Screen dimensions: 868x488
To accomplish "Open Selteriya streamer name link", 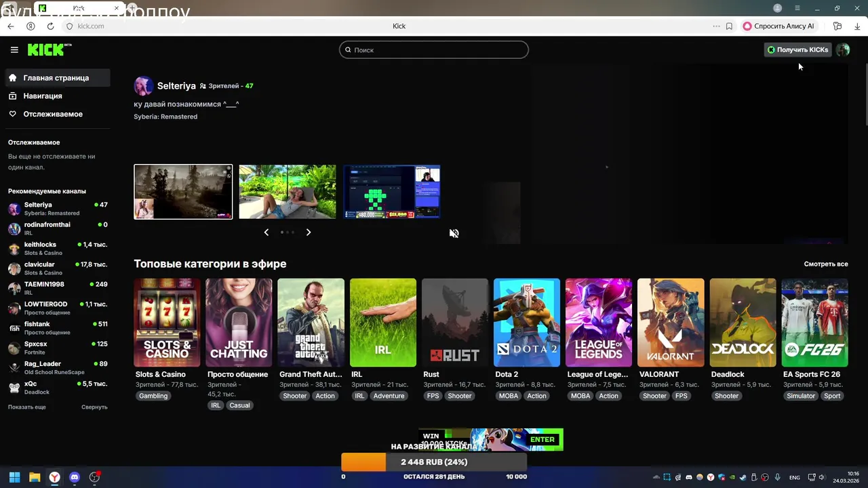I will pyautogui.click(x=176, y=86).
